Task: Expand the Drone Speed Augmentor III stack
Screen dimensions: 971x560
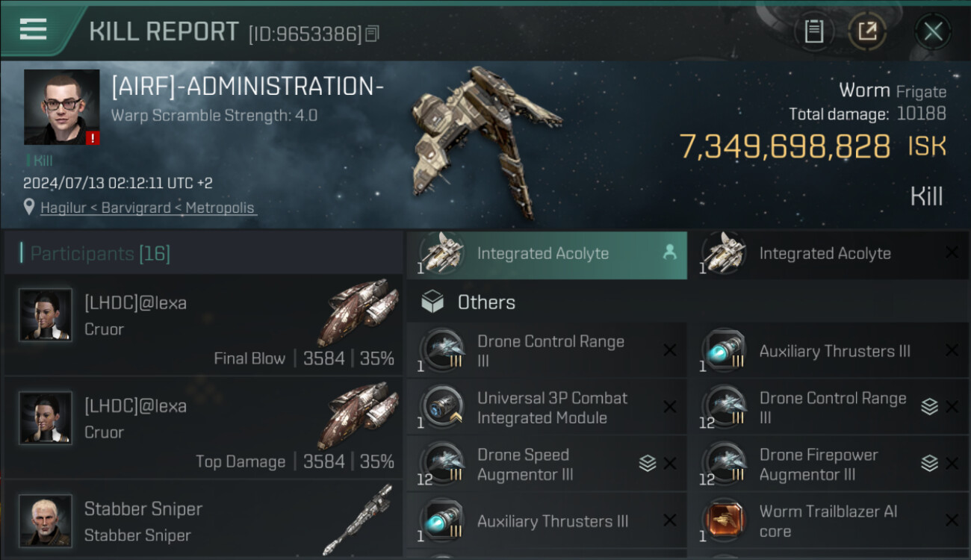Action: point(648,464)
